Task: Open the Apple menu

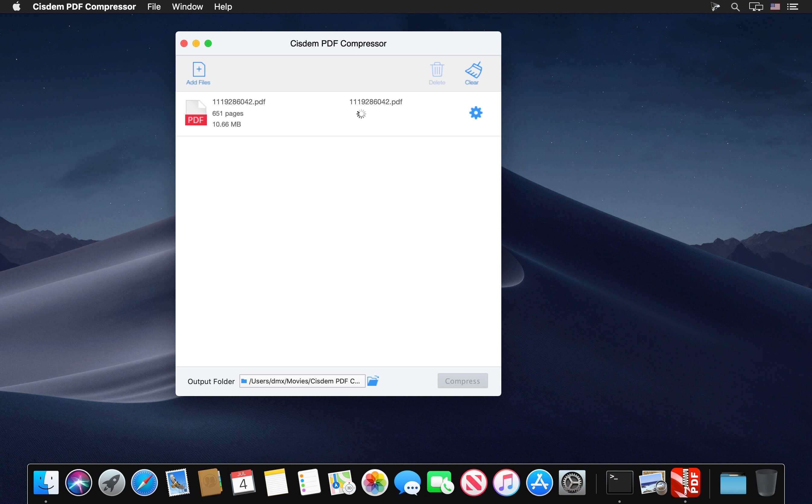Action: [16, 7]
